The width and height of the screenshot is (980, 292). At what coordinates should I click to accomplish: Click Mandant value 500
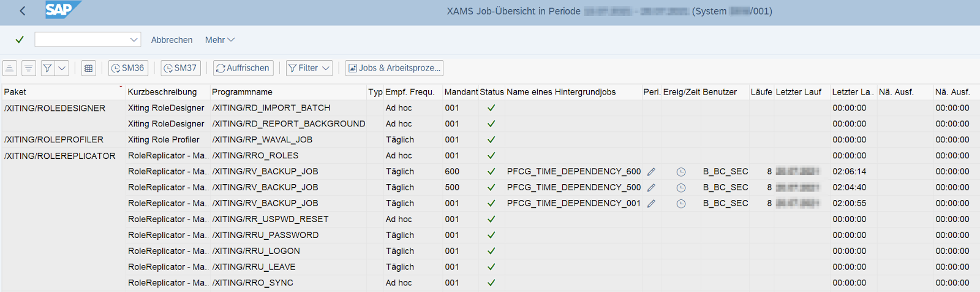(452, 188)
